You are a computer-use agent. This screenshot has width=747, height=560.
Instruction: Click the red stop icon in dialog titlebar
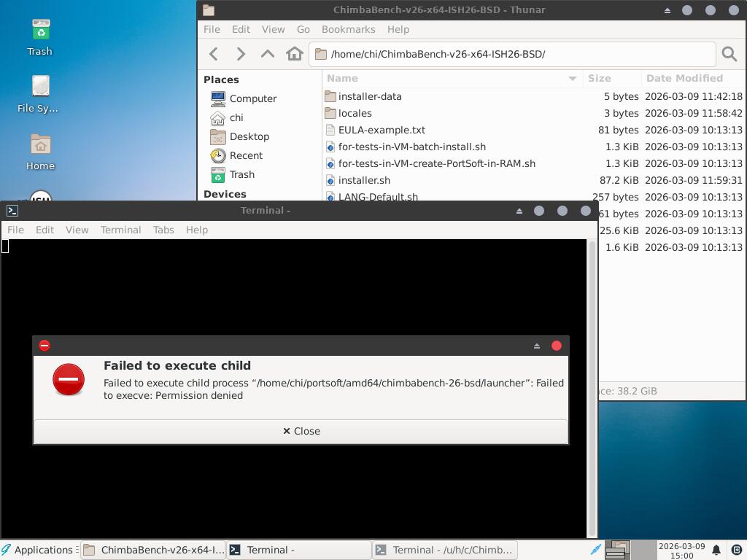[x=44, y=346]
